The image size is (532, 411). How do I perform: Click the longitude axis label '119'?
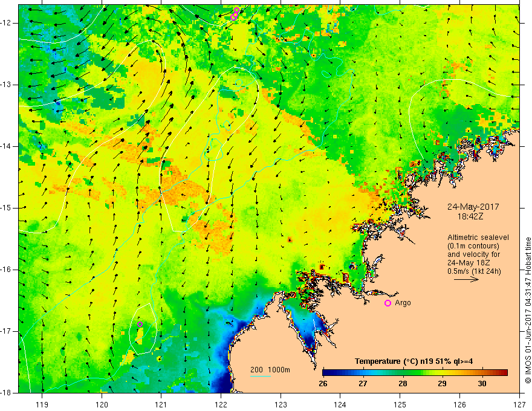click(42, 404)
